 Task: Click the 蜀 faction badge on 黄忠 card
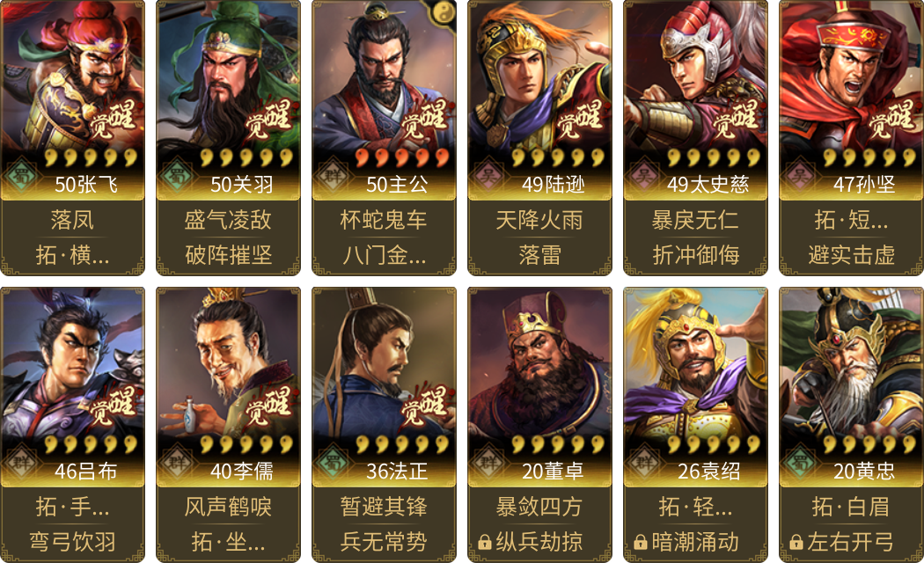(x=800, y=463)
